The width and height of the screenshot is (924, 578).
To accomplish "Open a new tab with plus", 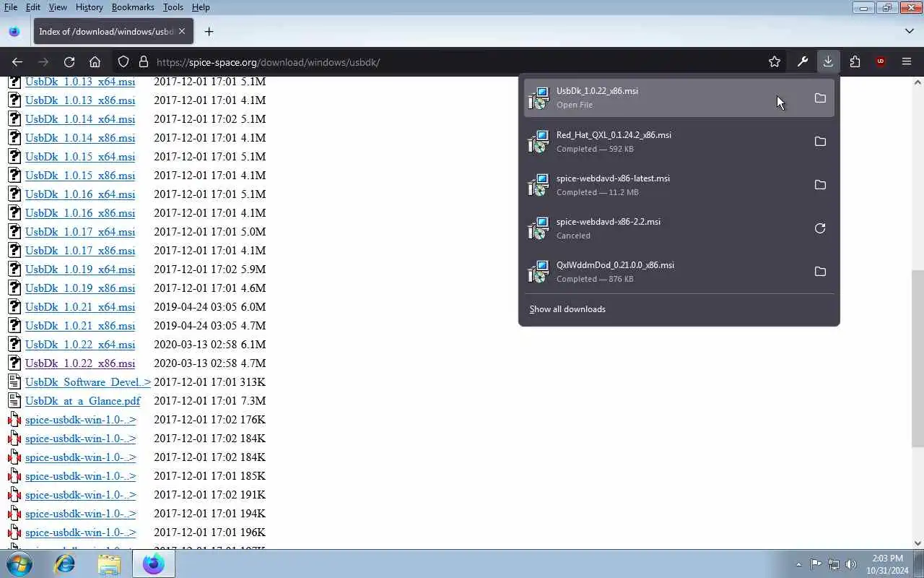I will coord(209,32).
